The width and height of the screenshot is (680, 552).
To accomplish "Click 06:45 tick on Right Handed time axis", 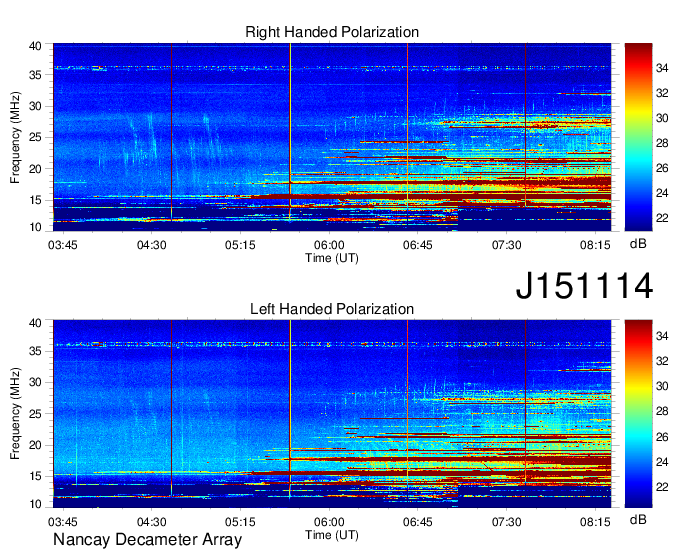I will point(418,245).
